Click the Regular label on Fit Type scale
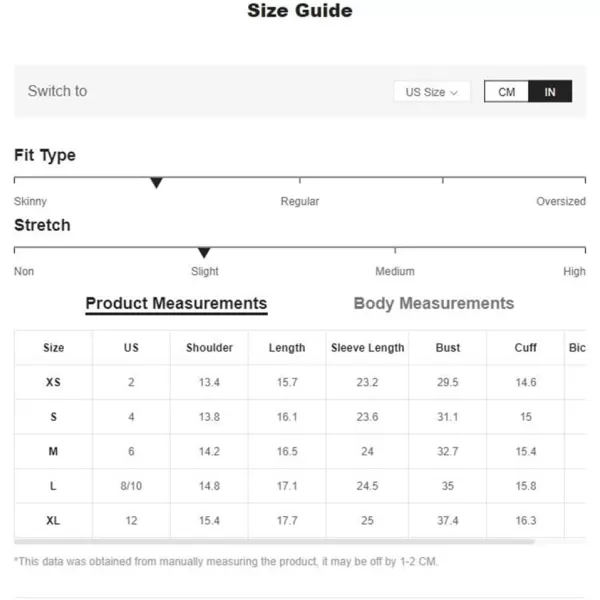The image size is (600, 600). tap(300, 201)
